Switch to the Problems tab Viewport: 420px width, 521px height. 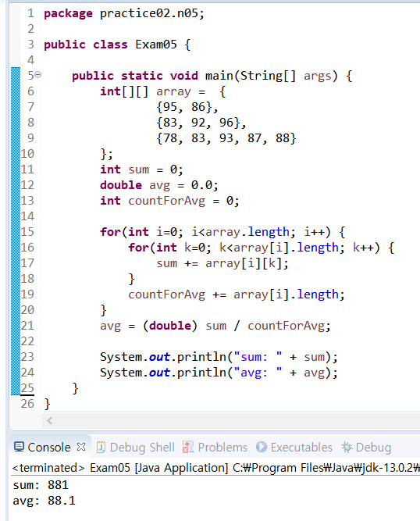[215, 448]
